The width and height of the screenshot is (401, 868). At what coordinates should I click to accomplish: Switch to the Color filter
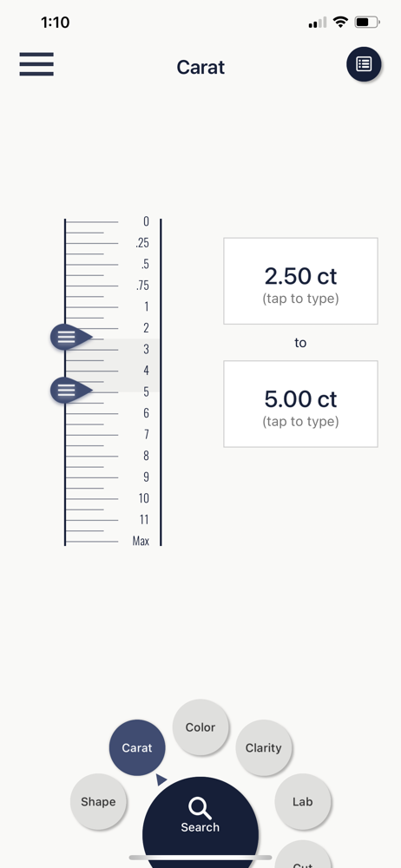[200, 727]
